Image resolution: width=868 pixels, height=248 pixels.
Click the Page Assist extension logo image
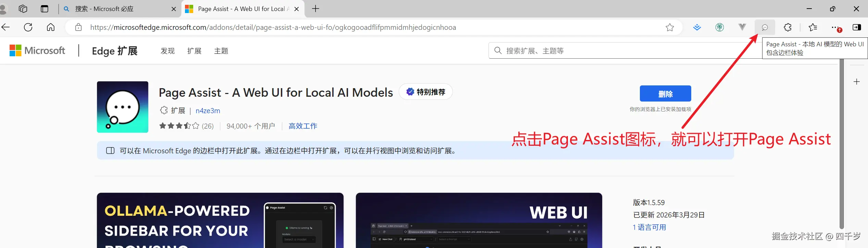click(x=123, y=107)
